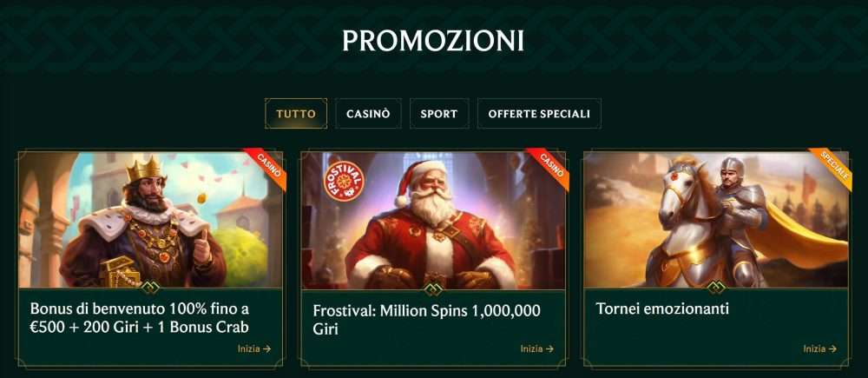Open the SPORT promotions tab
This screenshot has height=378, width=868.
click(439, 114)
